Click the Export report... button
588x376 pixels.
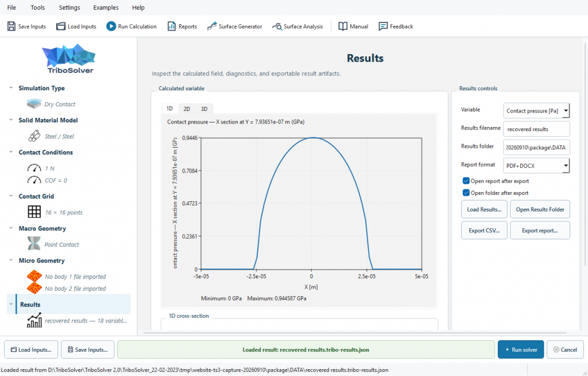pyautogui.click(x=540, y=231)
